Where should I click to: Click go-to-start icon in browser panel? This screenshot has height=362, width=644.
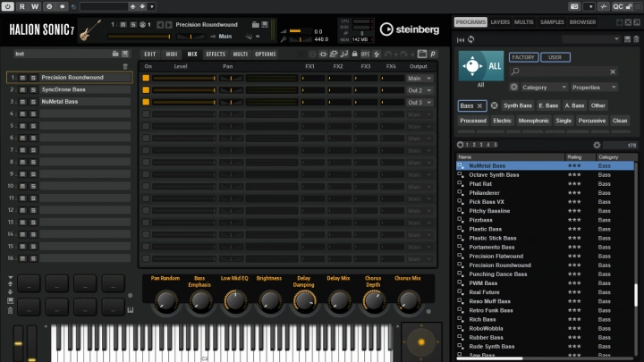point(461,40)
